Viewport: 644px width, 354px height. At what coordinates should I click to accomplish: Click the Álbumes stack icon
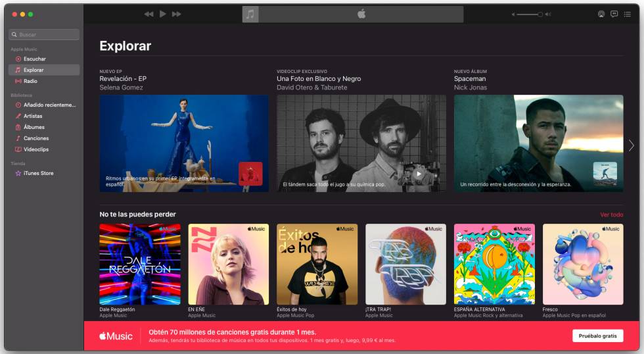[x=18, y=127]
